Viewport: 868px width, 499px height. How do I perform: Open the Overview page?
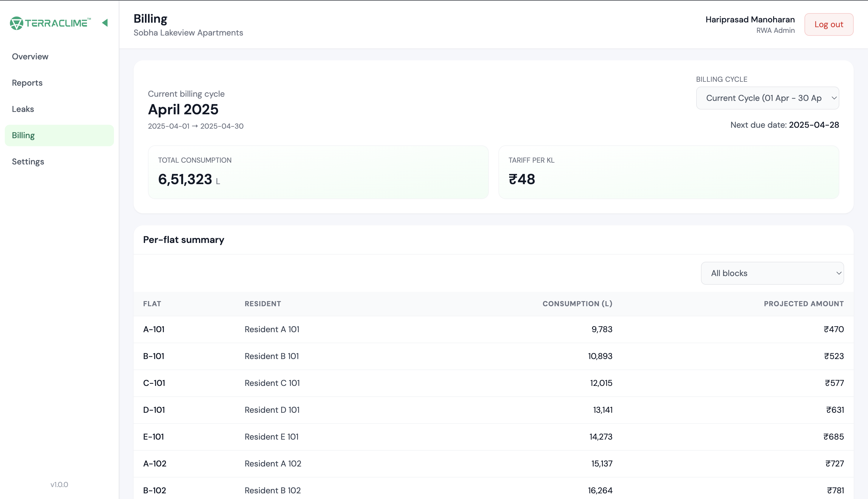click(59, 56)
